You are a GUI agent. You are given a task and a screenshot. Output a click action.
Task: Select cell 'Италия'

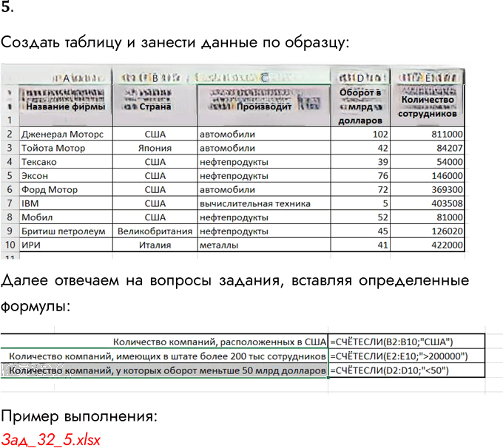[155, 245]
